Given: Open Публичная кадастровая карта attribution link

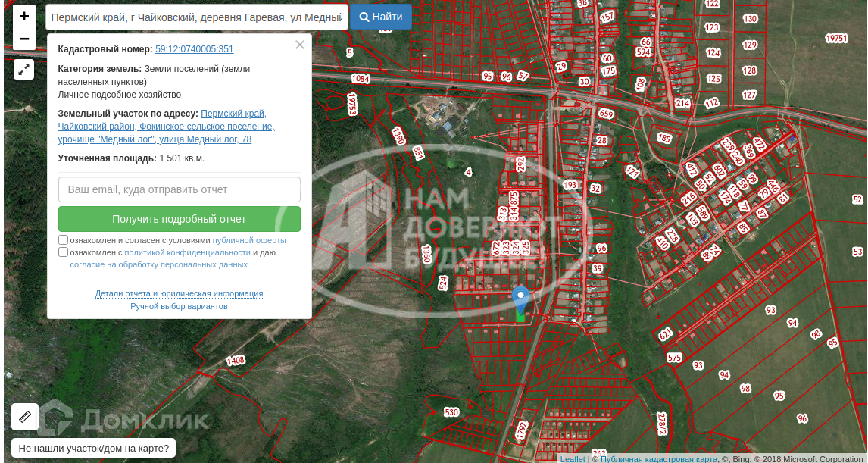Looking at the screenshot, I should pyautogui.click(x=659, y=459).
